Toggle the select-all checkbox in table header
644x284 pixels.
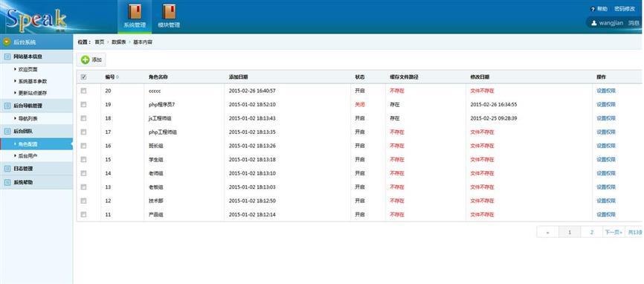point(84,77)
